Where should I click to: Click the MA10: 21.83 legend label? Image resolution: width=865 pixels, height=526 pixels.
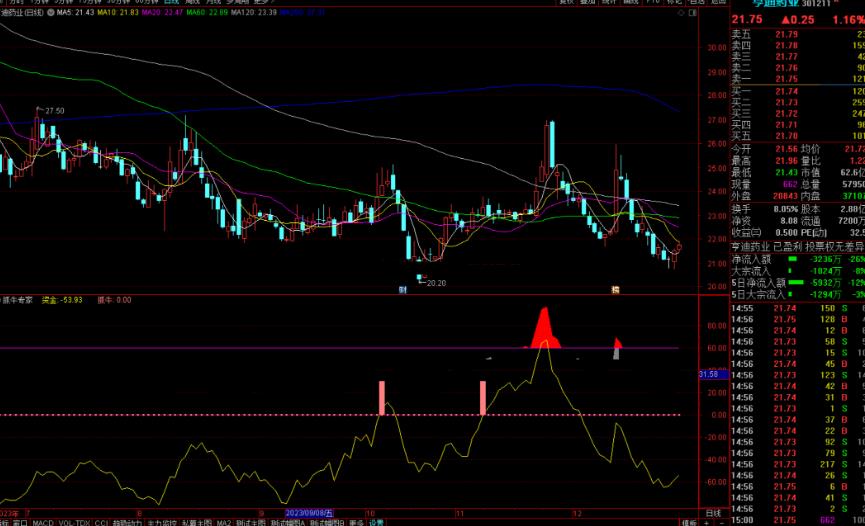click(x=118, y=12)
